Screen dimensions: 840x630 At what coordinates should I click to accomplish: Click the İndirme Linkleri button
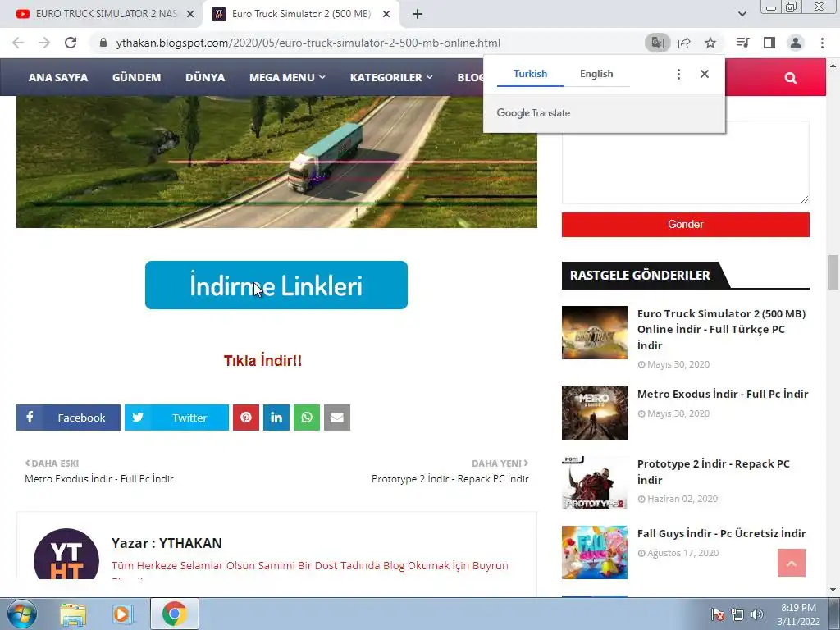pos(276,285)
